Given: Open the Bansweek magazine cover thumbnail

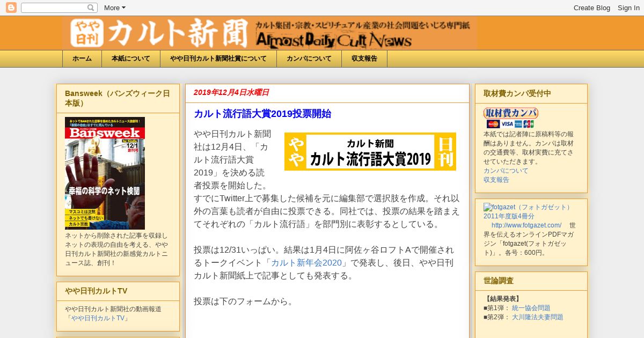Looking at the screenshot, I should [x=105, y=173].
